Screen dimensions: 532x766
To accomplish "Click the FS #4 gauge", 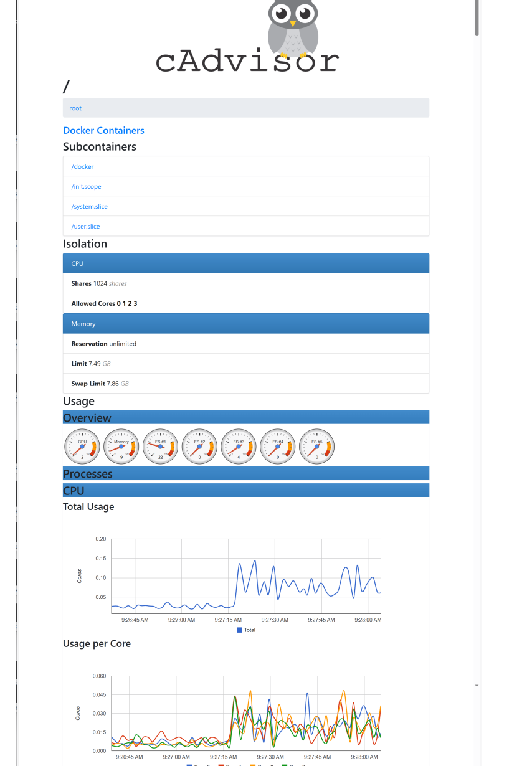I will 278,447.
